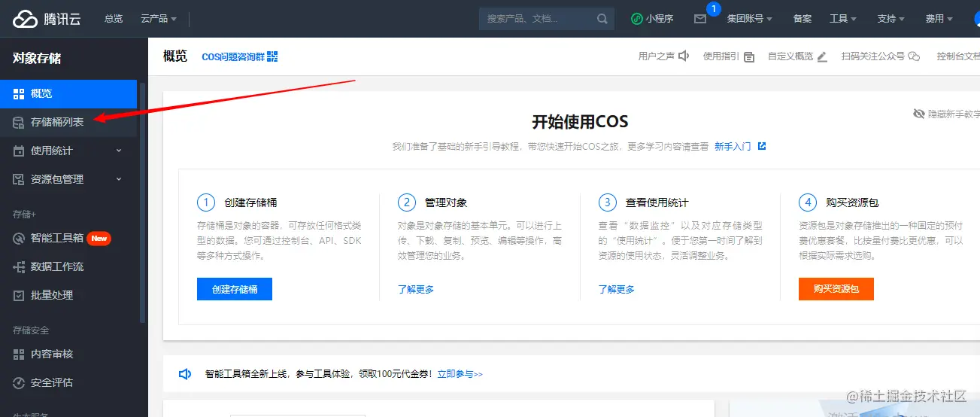
Task: Click the 创建存储桶 button
Action: (x=235, y=289)
